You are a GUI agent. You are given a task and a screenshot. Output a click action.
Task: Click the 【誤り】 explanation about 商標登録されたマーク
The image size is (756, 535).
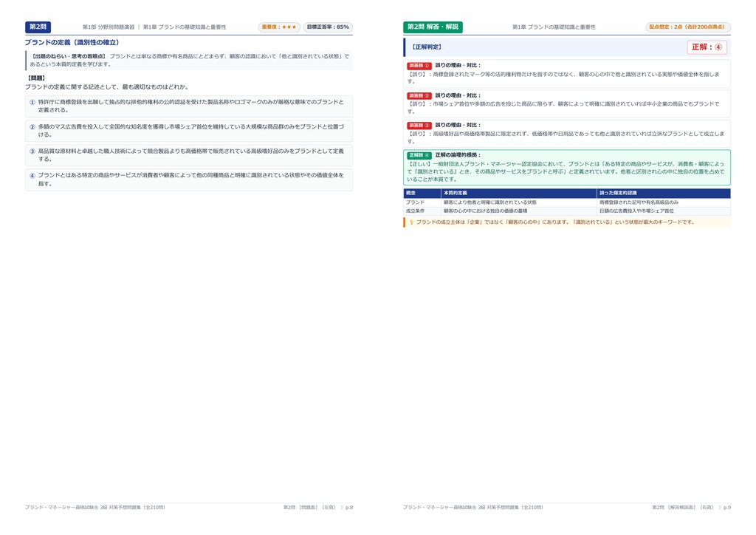click(563, 78)
